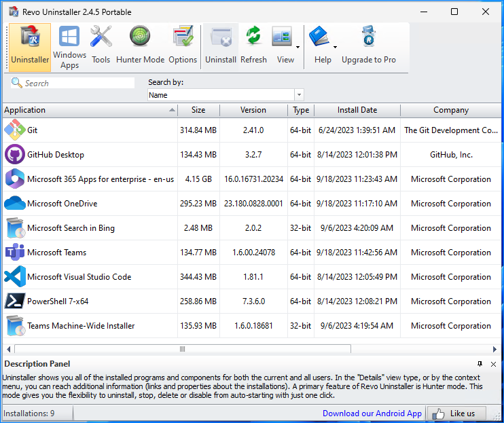Click 'PowerShell 7-x64' row name

pos(58,301)
